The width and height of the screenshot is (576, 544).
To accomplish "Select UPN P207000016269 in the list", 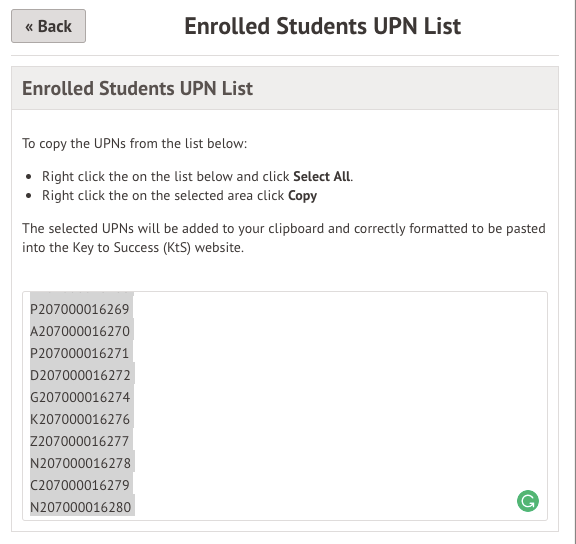I will coord(80,309).
